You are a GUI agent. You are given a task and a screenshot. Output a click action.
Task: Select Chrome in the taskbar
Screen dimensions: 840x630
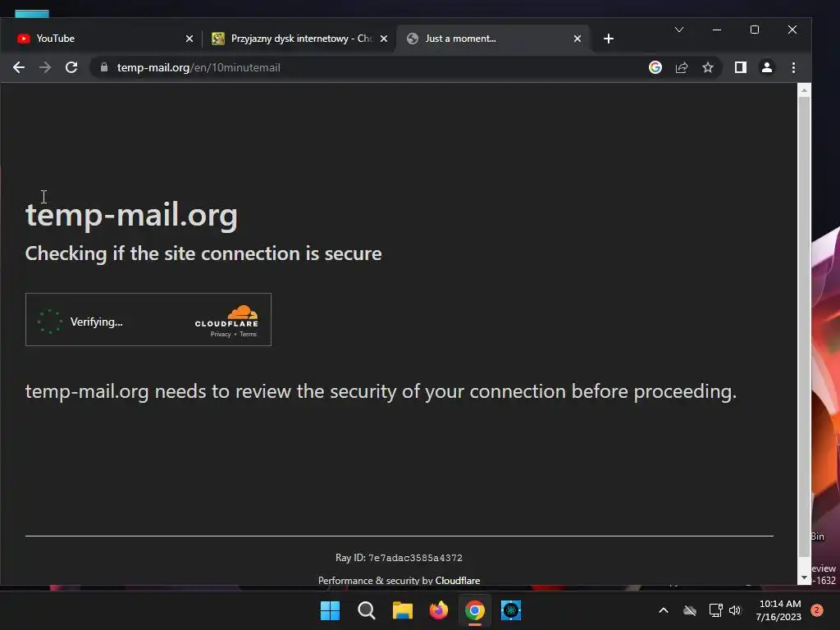tap(475, 610)
